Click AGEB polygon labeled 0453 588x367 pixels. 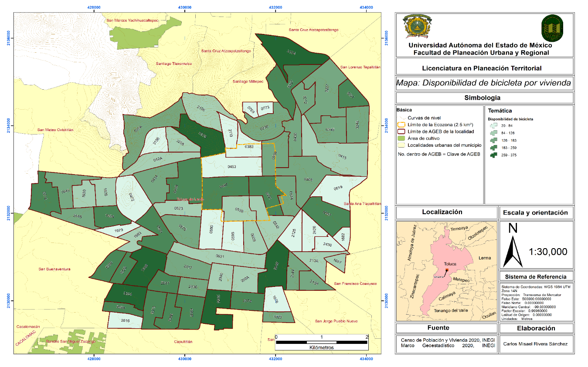pyautogui.click(x=231, y=167)
